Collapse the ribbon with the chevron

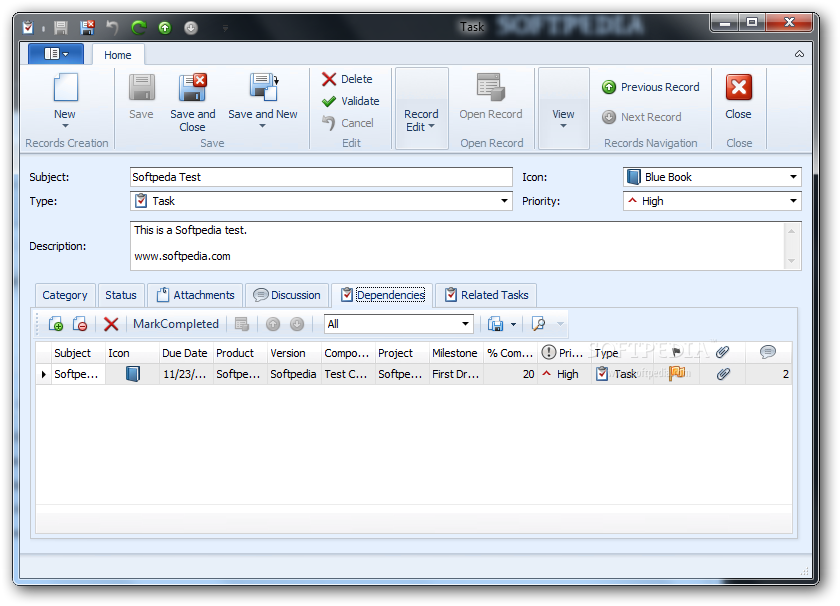[799, 54]
